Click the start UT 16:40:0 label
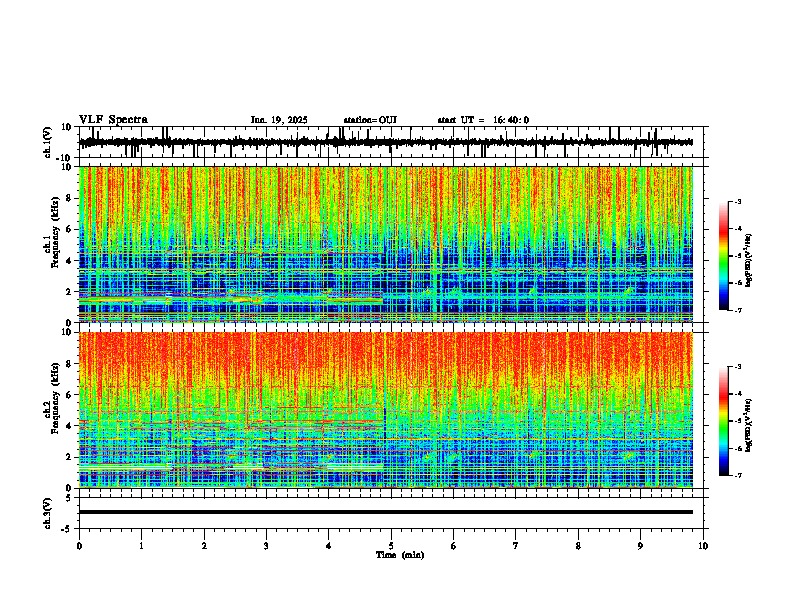 pos(483,120)
